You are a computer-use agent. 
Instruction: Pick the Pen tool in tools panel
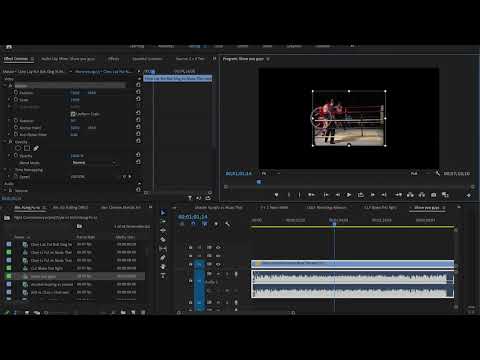point(163,257)
